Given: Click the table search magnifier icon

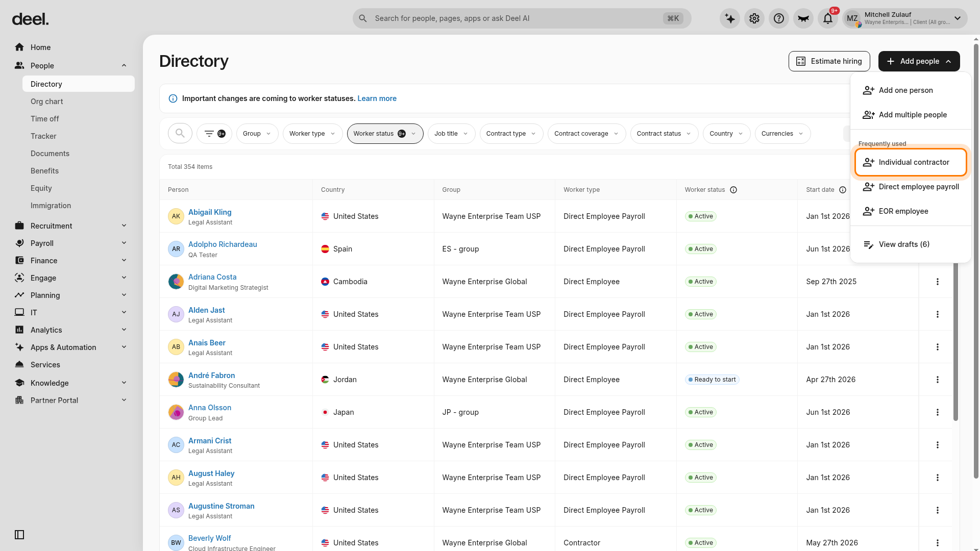Looking at the screenshot, I should pyautogui.click(x=180, y=134).
